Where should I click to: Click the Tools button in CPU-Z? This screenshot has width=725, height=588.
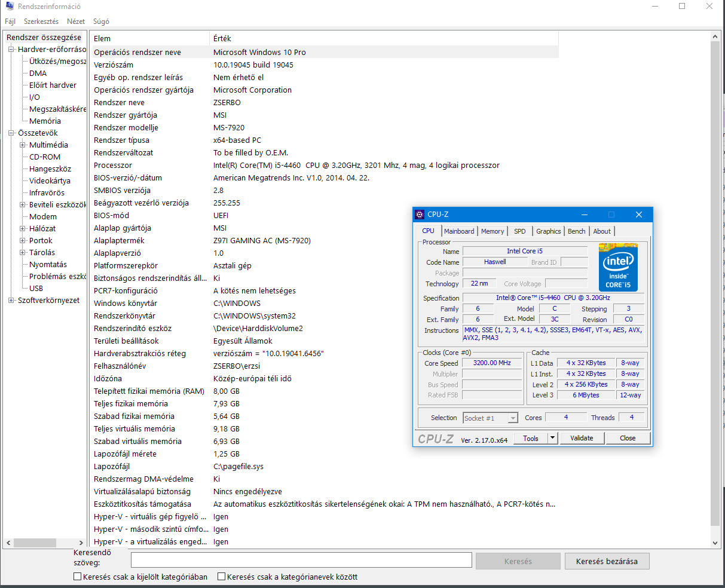pos(531,438)
